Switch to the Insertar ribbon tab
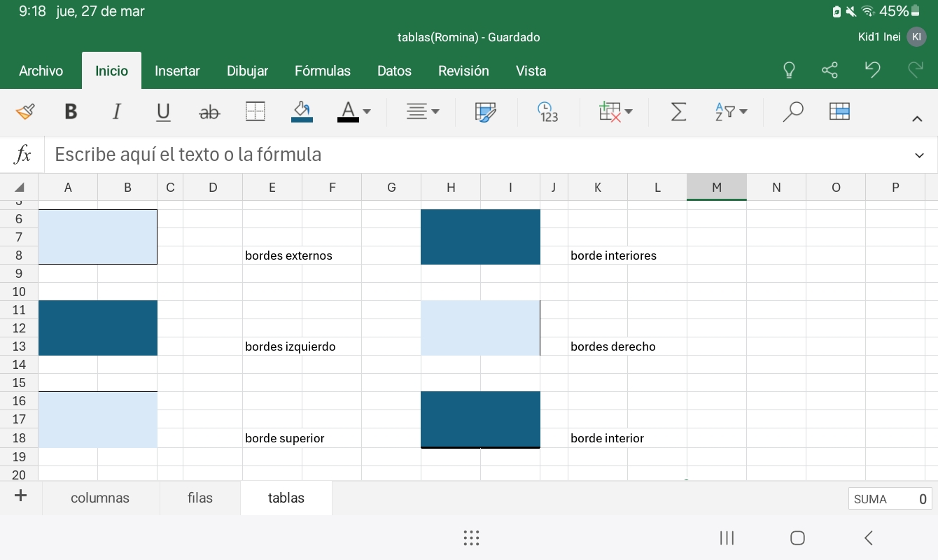Image resolution: width=938 pixels, height=560 pixels. click(x=177, y=71)
